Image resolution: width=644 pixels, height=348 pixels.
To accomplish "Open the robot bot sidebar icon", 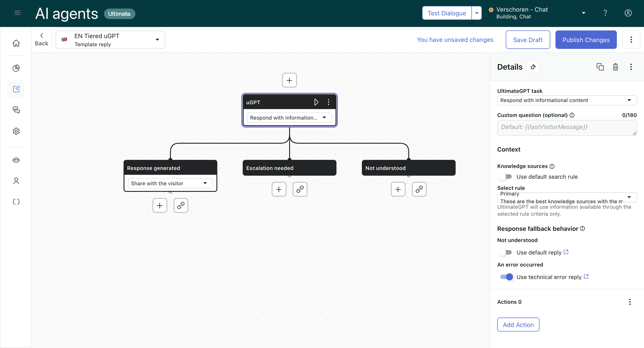I will tap(16, 160).
